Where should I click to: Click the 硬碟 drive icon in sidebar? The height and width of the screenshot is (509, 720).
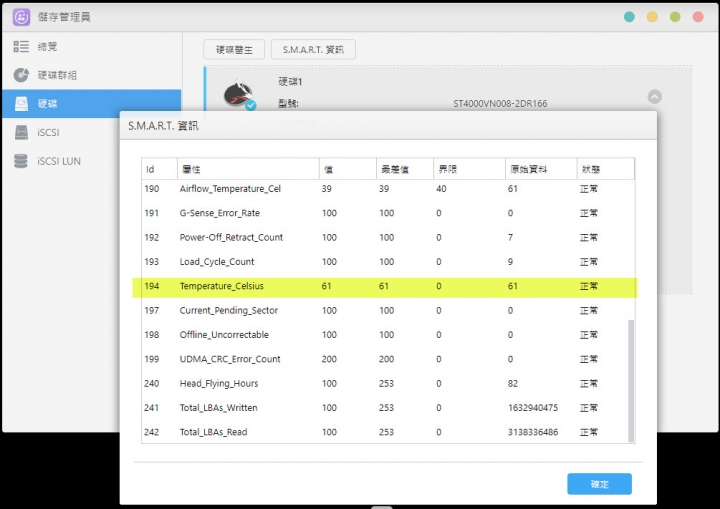21,104
